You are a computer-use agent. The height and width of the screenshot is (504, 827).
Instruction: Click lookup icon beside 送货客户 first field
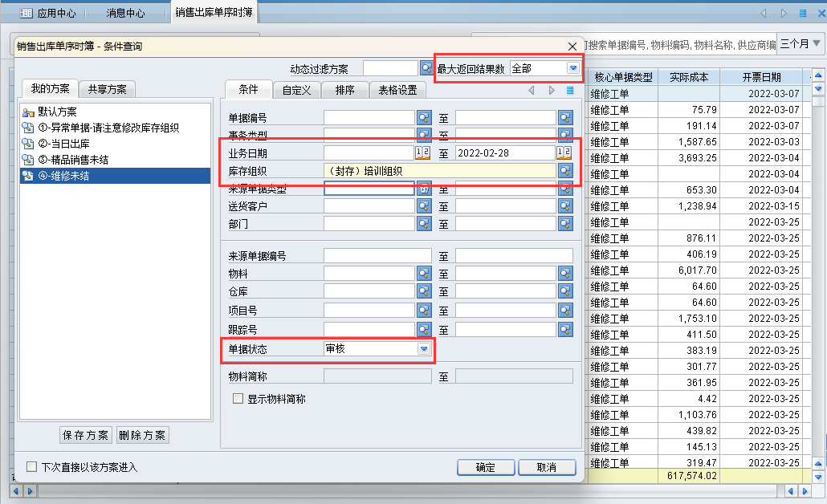point(424,206)
